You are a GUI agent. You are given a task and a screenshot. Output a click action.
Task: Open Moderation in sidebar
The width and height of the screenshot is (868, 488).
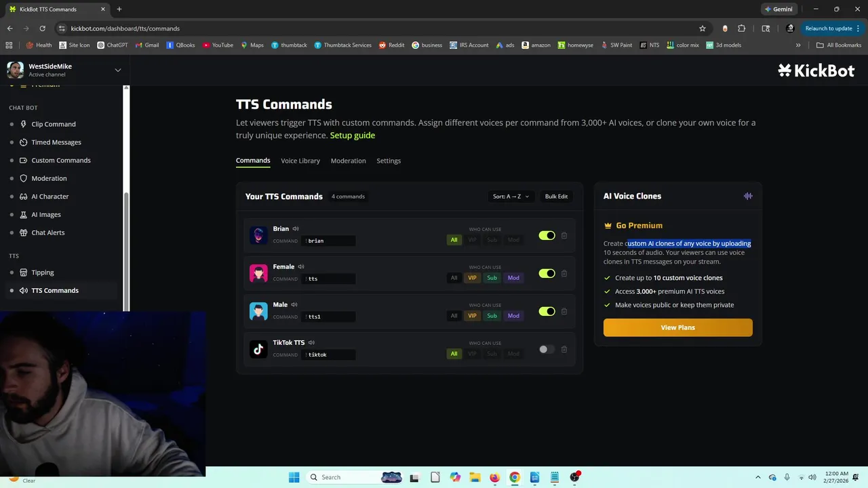tap(49, 178)
